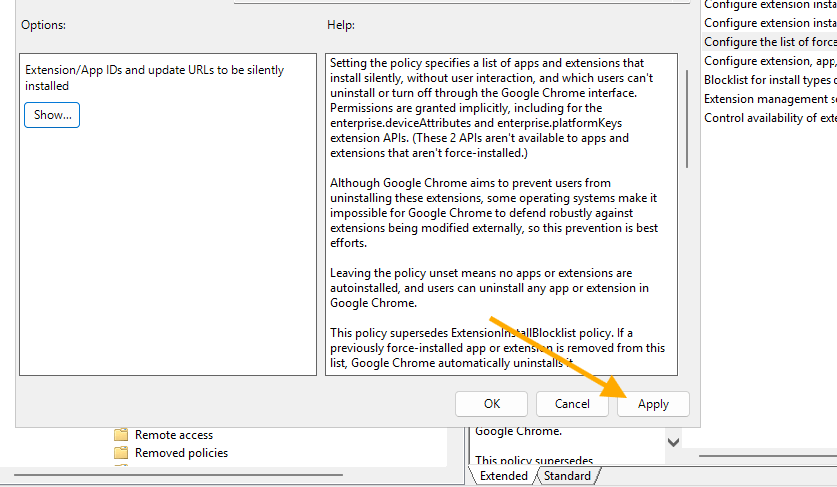Click OK to confirm the policy
Image resolution: width=837 pixels, height=487 pixels.
(x=491, y=404)
